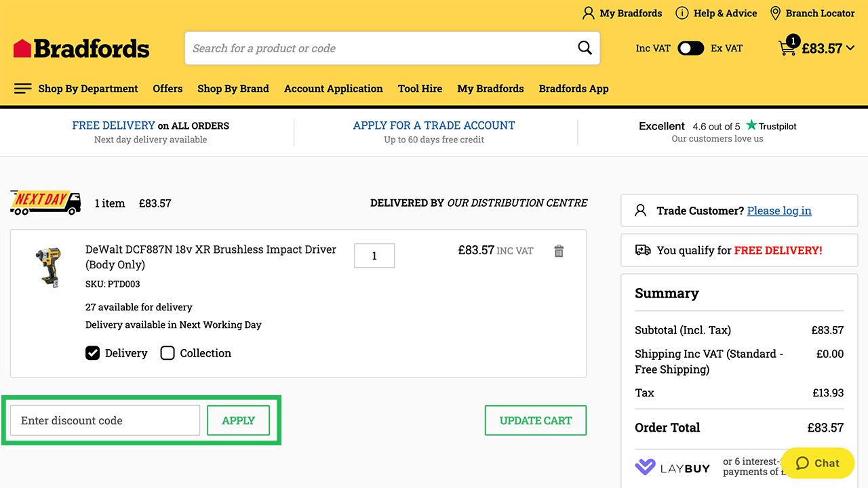The image size is (868, 488).
Task: Open the Offers menu item
Action: 167,89
